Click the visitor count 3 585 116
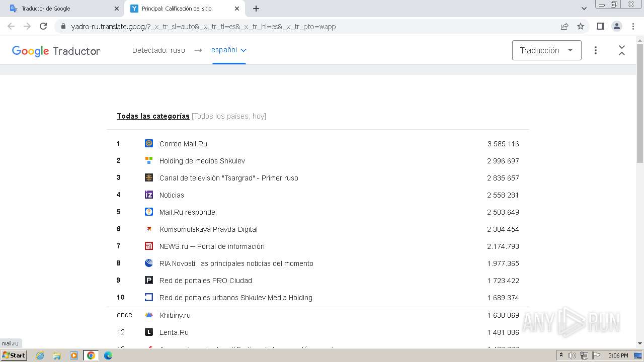 [x=503, y=144]
